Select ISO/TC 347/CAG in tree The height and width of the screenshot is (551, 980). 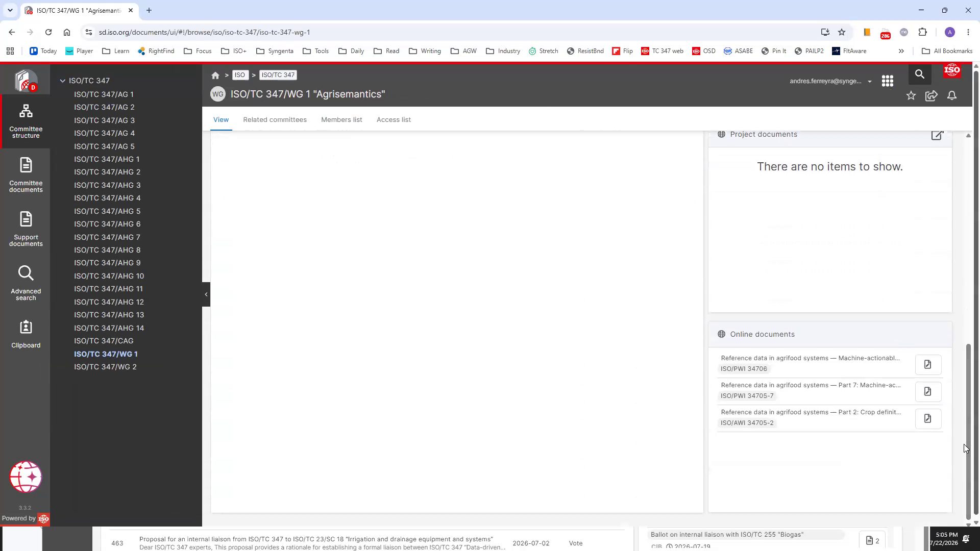[104, 341]
